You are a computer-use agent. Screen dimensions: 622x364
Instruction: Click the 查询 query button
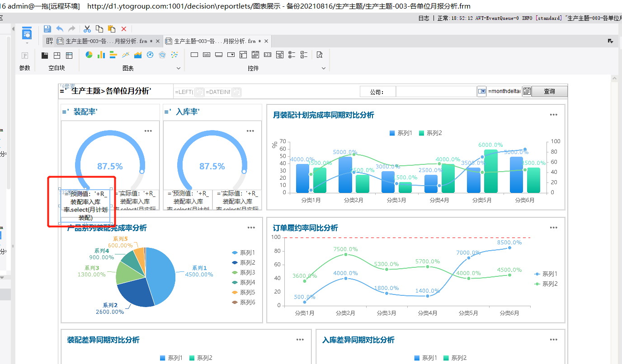pyautogui.click(x=549, y=91)
